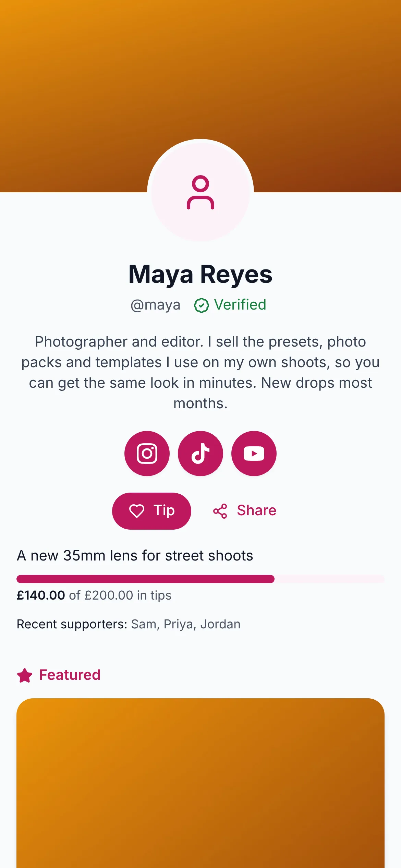
Task: Click the Featured star icon
Action: tap(25, 675)
